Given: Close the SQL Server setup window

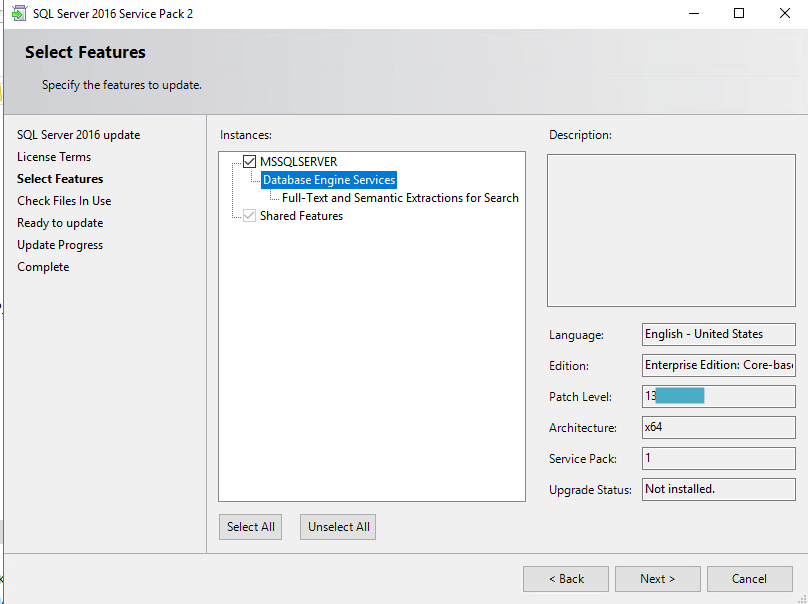Looking at the screenshot, I should point(784,13).
